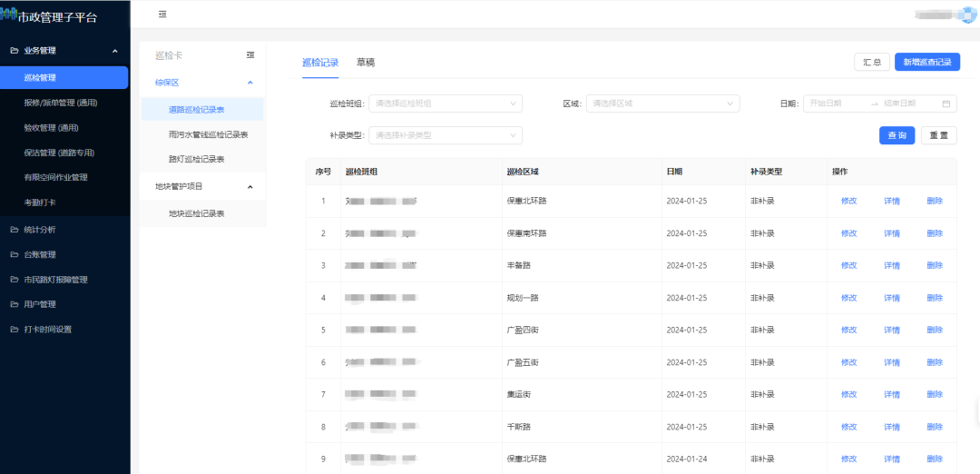Click folder icon next to 台账管理

click(14, 254)
